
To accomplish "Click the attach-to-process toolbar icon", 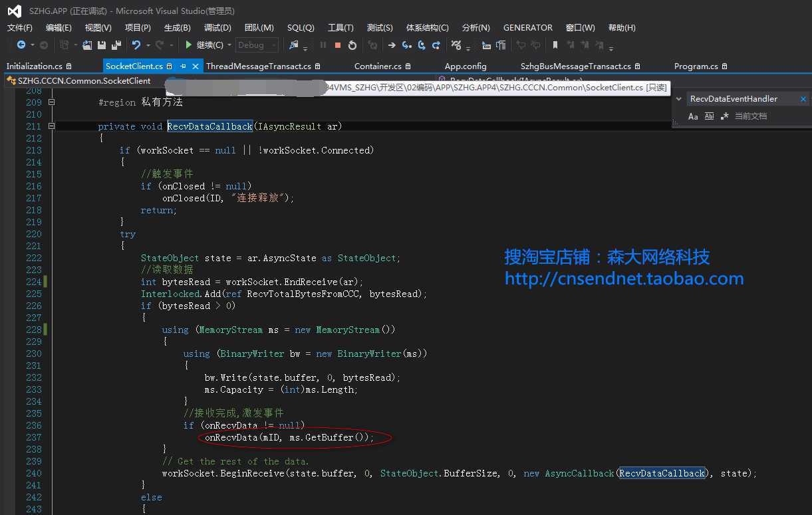I will click(x=294, y=45).
